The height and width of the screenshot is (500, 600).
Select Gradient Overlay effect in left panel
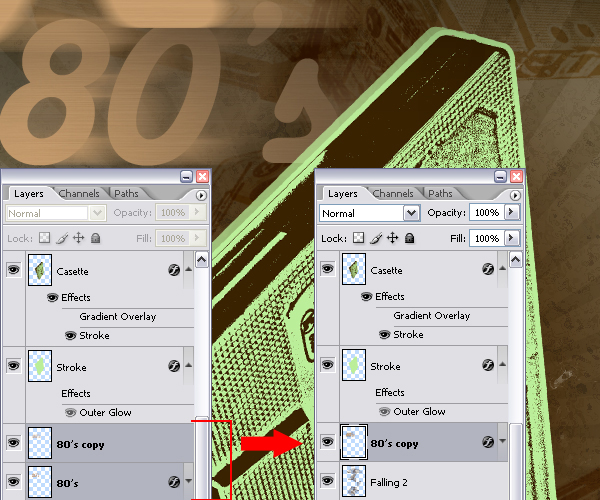click(117, 316)
